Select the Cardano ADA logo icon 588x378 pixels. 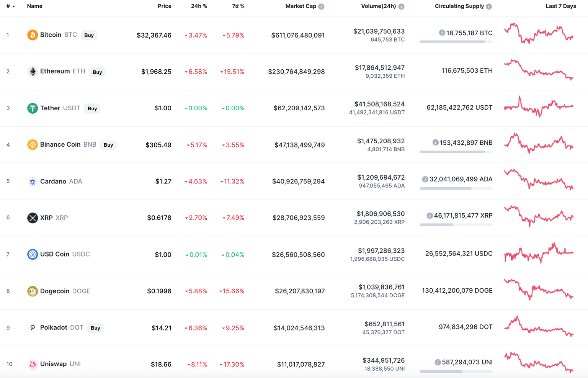[x=33, y=181]
